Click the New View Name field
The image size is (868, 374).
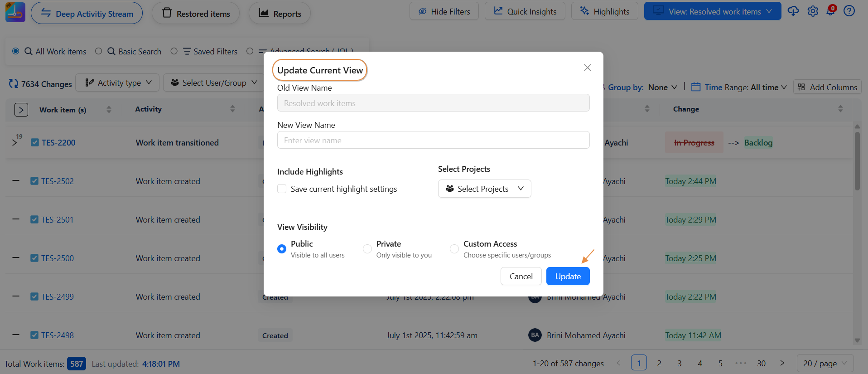(x=433, y=141)
